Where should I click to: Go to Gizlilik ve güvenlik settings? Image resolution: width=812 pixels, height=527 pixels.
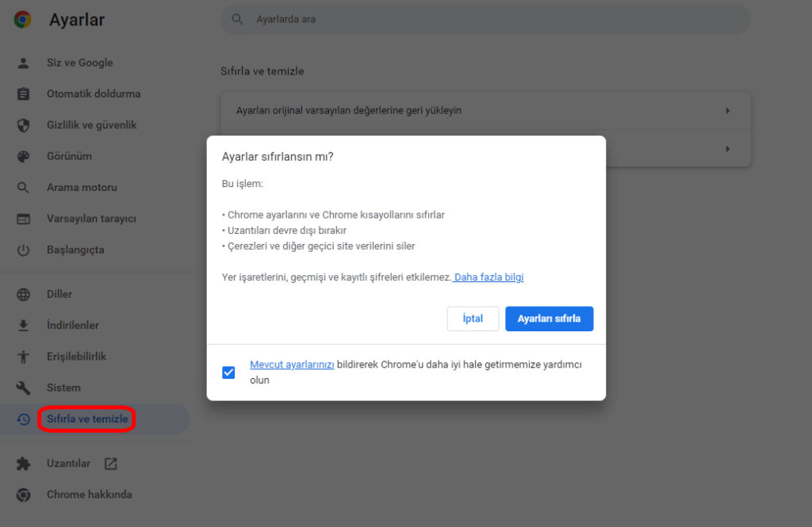click(92, 124)
